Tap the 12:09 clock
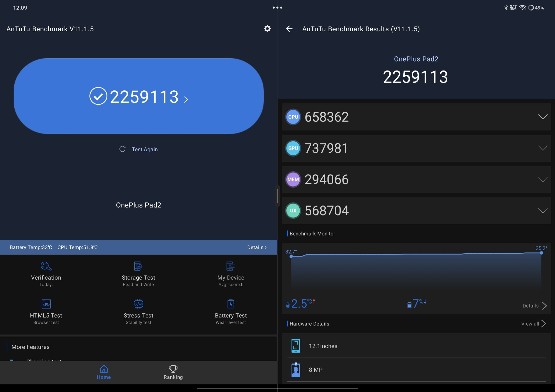 pyautogui.click(x=20, y=8)
